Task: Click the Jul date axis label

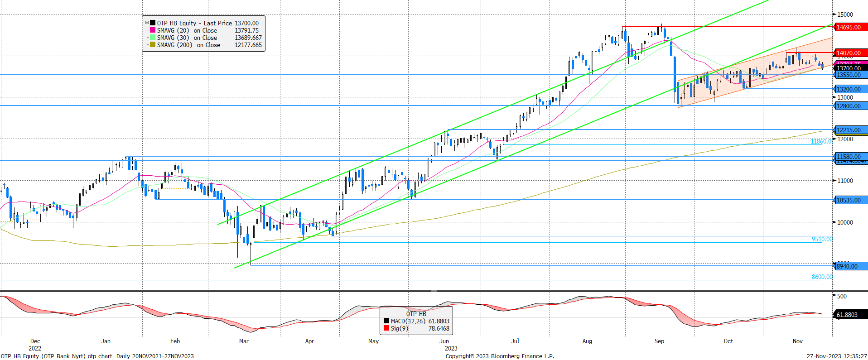Action: click(x=515, y=341)
